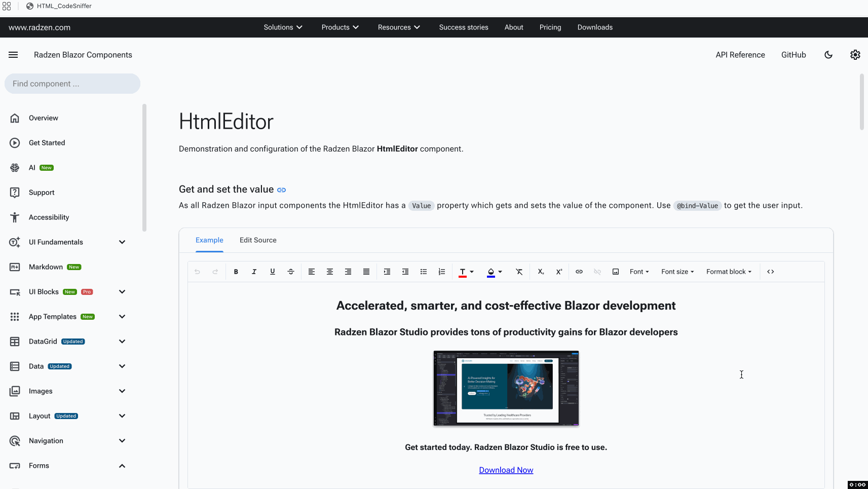Screen dimensions: 868x489
Task: Apply strikethrough to the text
Action: 291,272
